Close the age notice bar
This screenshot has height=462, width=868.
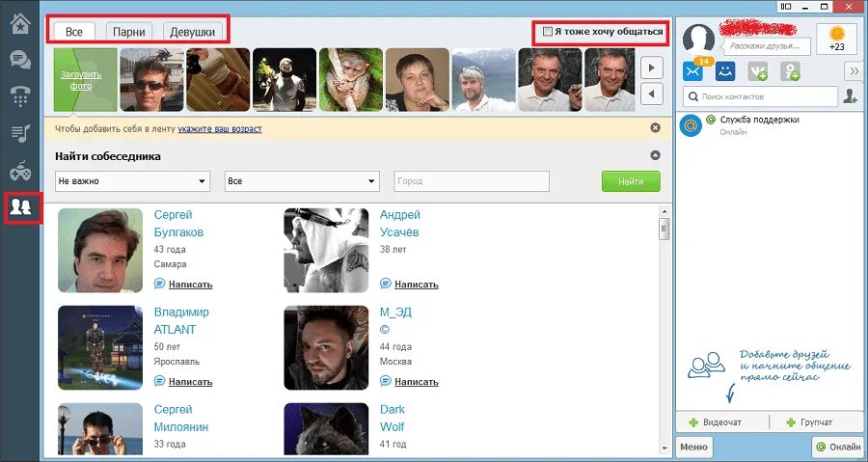click(656, 128)
